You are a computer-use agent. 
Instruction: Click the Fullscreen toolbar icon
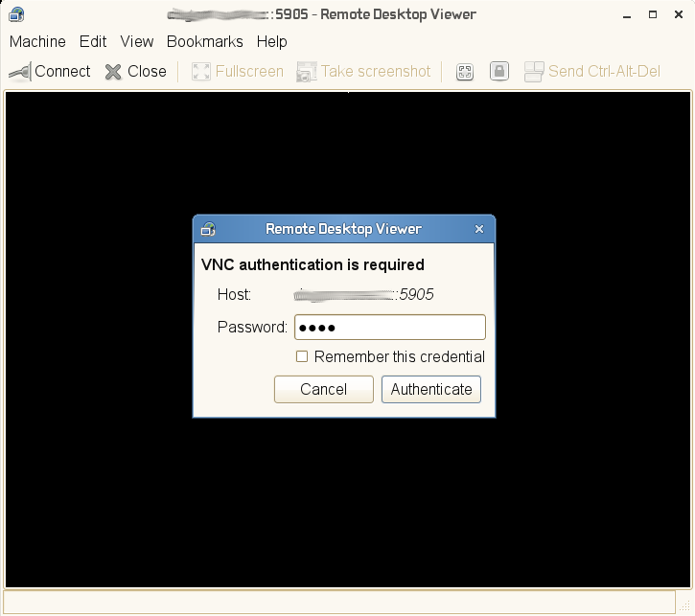point(201,72)
